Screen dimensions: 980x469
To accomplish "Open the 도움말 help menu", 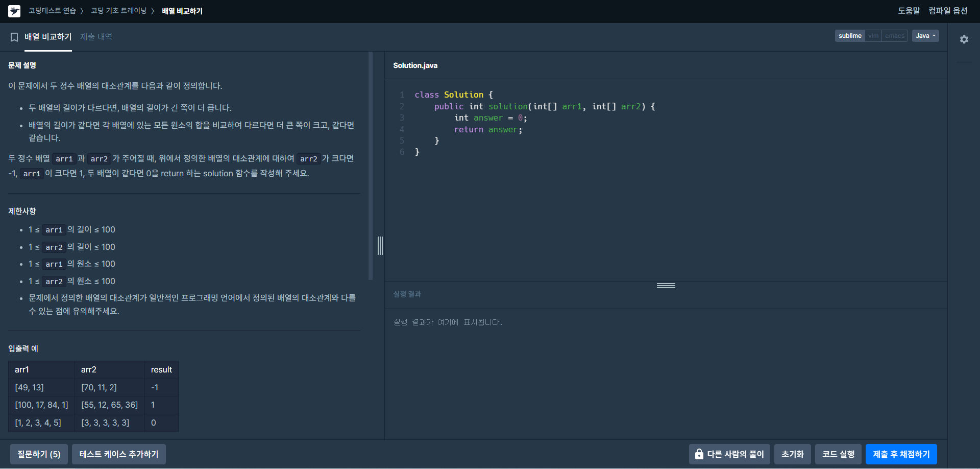I will [x=909, y=11].
